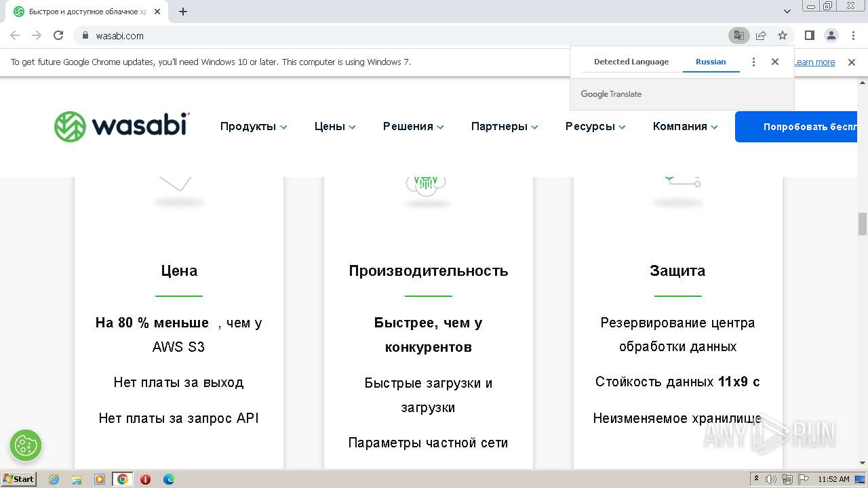Click text Нет платы за запрос API

click(x=179, y=418)
